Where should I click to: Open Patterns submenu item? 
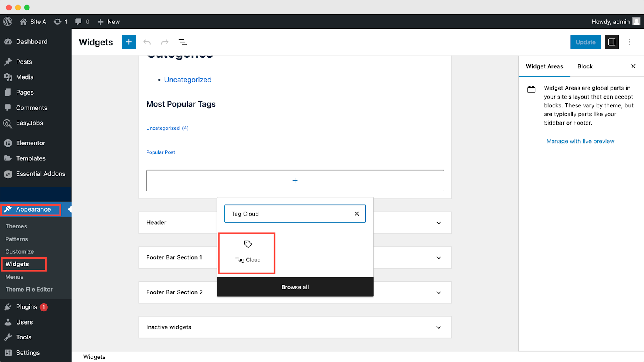tap(17, 239)
